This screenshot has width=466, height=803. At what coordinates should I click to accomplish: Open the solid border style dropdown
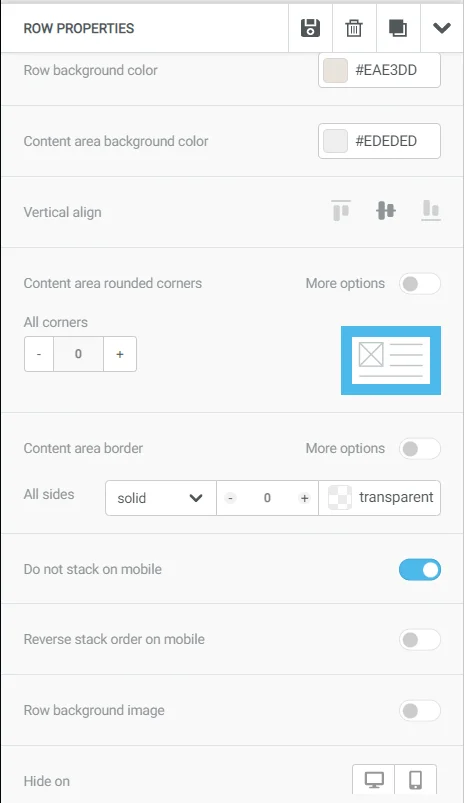(x=161, y=498)
